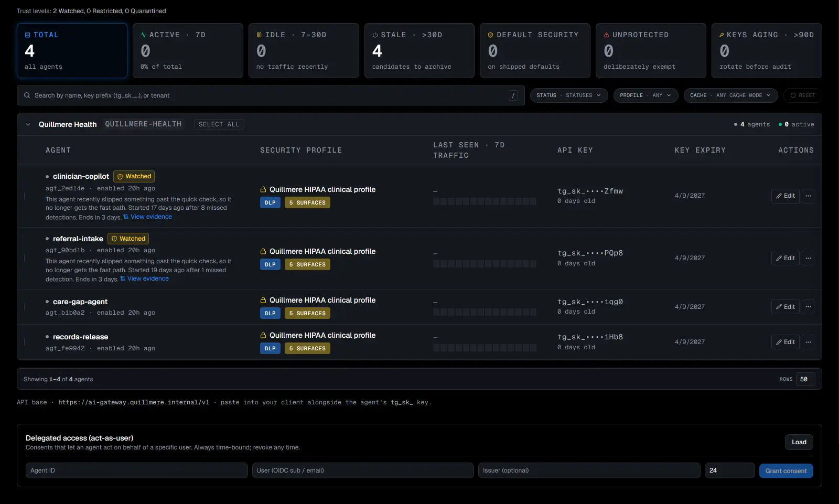
Task: Edit the clinician-copilot agent
Action: (x=786, y=196)
